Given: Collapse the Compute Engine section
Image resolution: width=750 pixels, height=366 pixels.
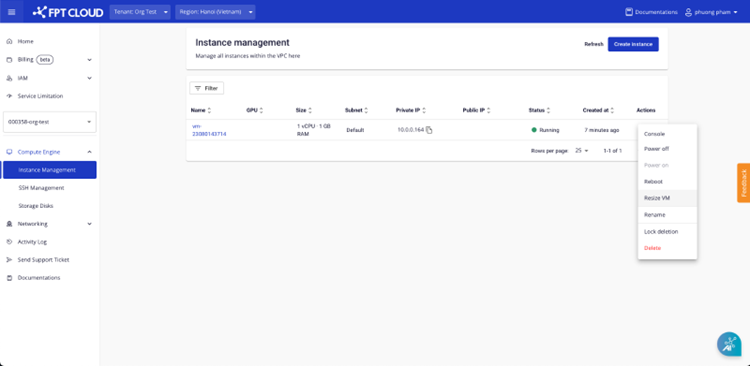Looking at the screenshot, I should coord(89,152).
